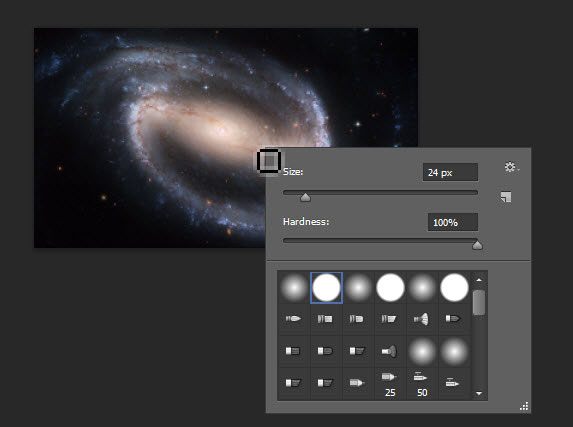The width and height of the screenshot is (573, 427).
Task: Choose the round point bristle brush starting second row
Action: [293, 319]
